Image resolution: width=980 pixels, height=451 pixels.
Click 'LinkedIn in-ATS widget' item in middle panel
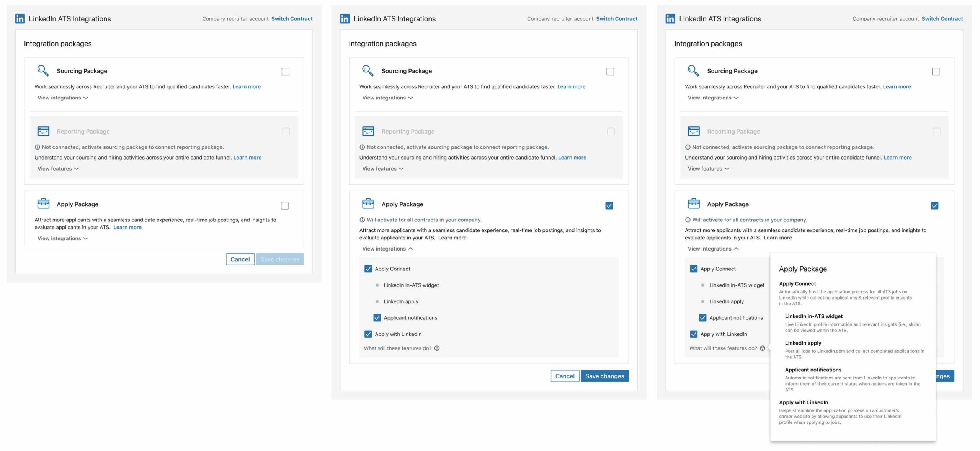point(411,285)
